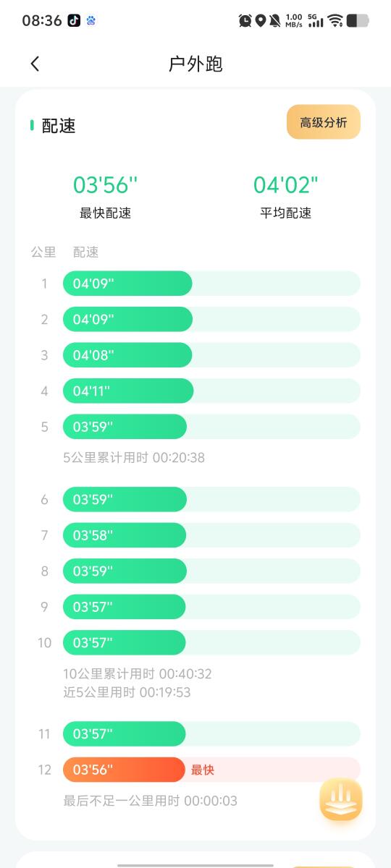Tap kilometer 7 pace bar 03'58''

[125, 535]
